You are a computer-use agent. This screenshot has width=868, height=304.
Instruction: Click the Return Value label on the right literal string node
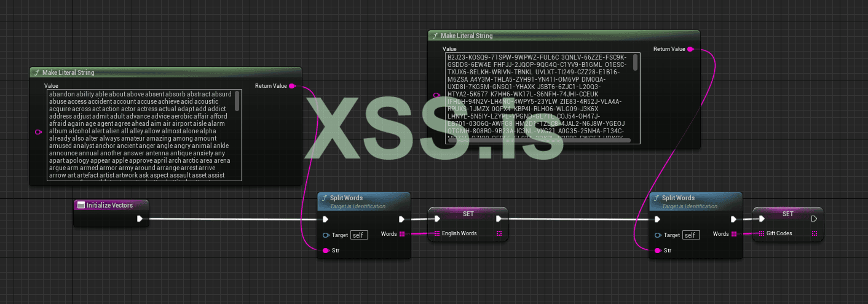coord(669,49)
